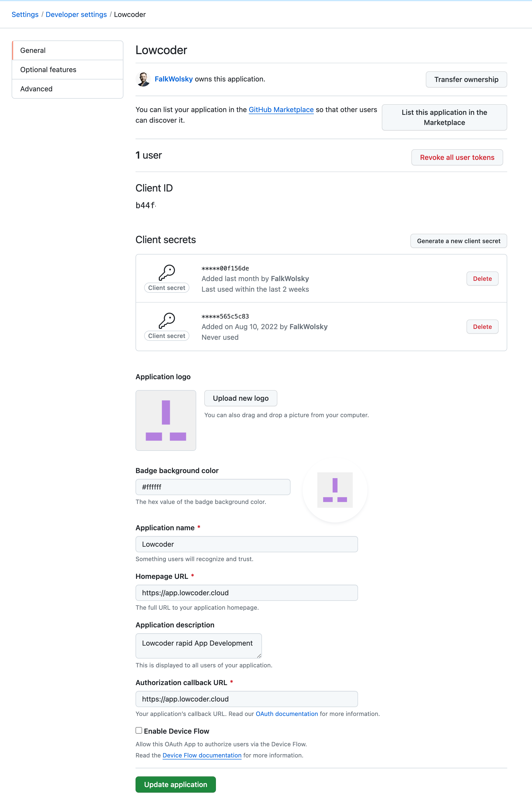Generate a new client secret
The image size is (532, 805).
pyautogui.click(x=458, y=241)
